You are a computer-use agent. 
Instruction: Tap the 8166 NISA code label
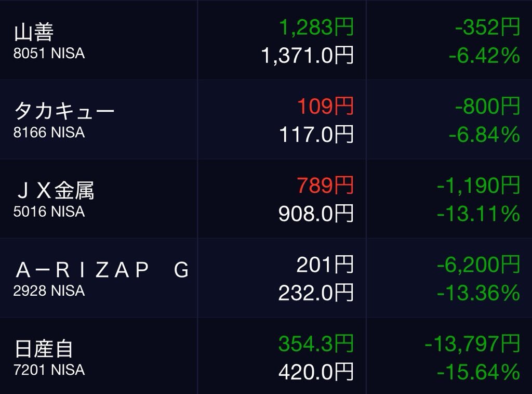(x=49, y=133)
